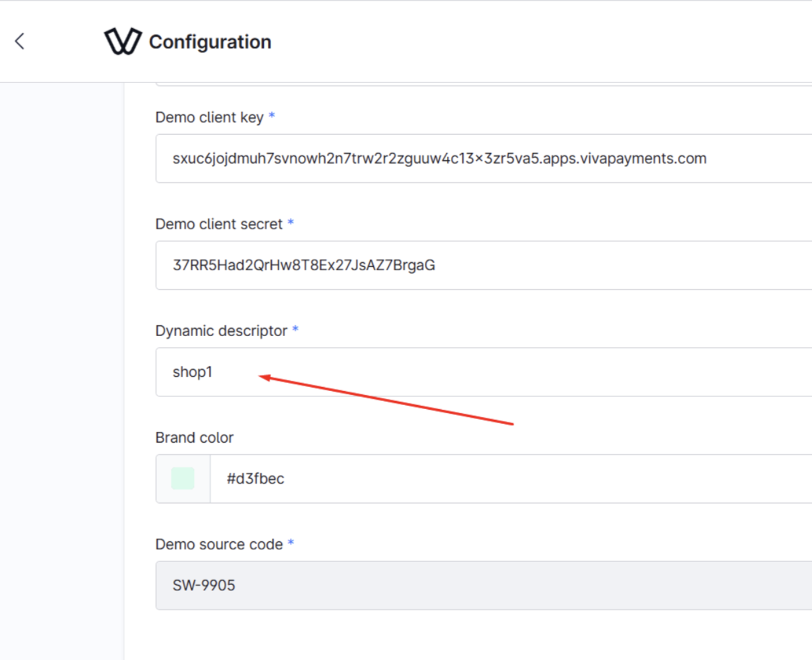Click the required asterisk beside Demo client secret
This screenshot has height=660, width=812.
(291, 223)
